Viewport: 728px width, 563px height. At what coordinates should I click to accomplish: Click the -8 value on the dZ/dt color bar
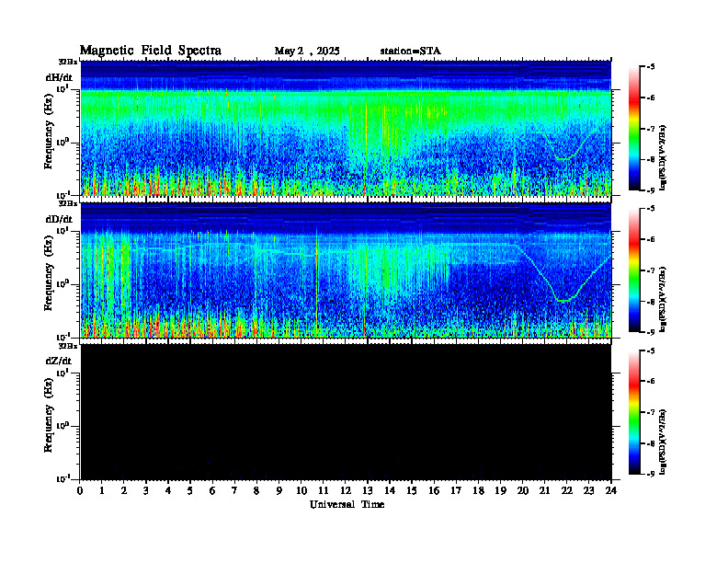(x=651, y=443)
